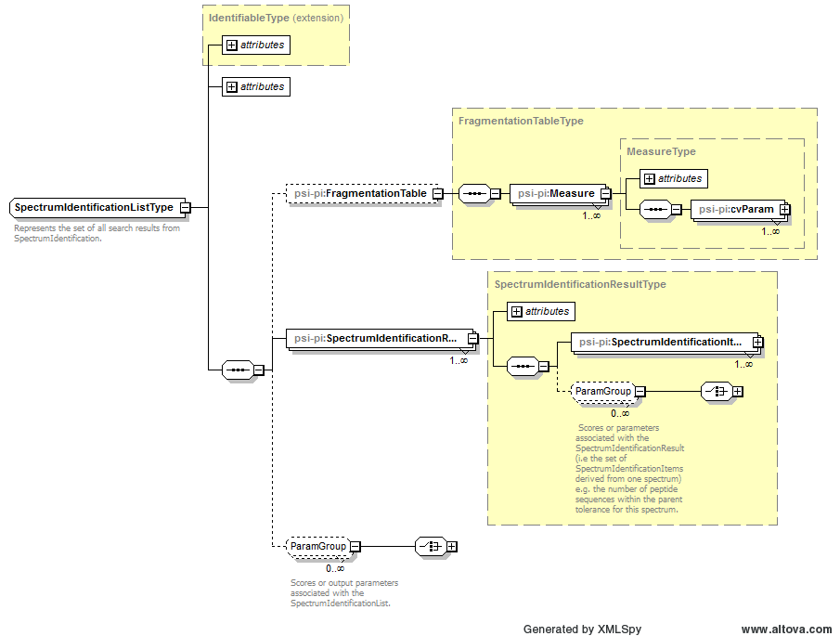Expand the psi-pi:FragmentationTable element
The width and height of the screenshot is (840, 636).
pos(436,193)
